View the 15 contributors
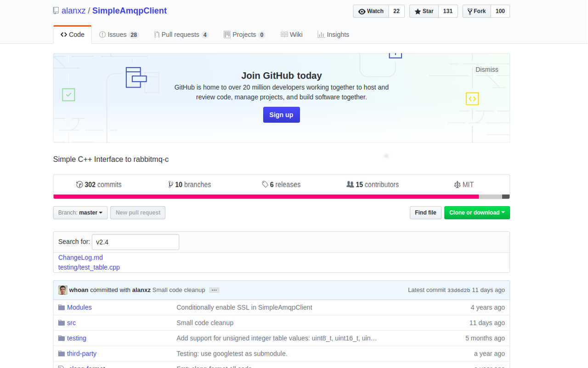This screenshot has width=588, height=368. point(373,184)
